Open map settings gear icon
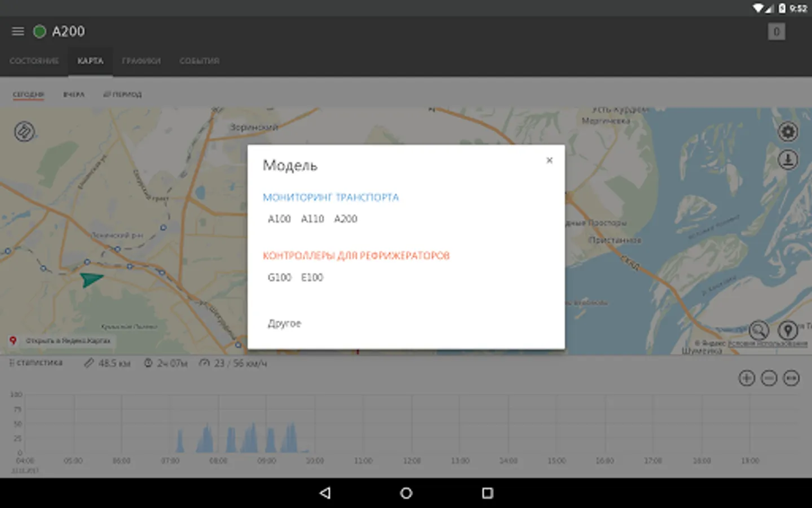This screenshot has width=812, height=508. click(788, 132)
